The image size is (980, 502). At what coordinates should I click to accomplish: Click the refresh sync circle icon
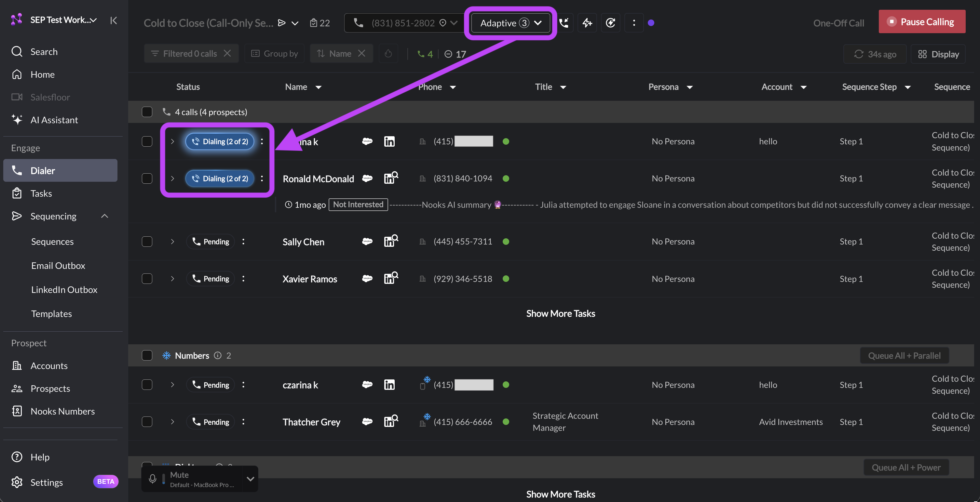pyautogui.click(x=611, y=23)
